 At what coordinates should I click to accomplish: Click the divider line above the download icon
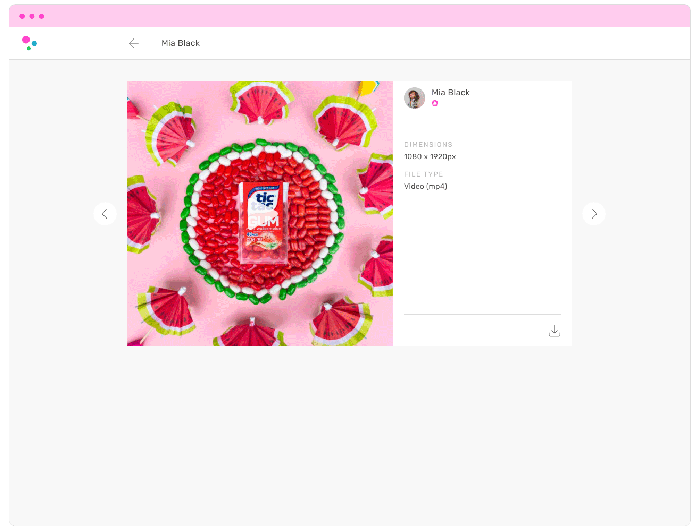click(482, 314)
